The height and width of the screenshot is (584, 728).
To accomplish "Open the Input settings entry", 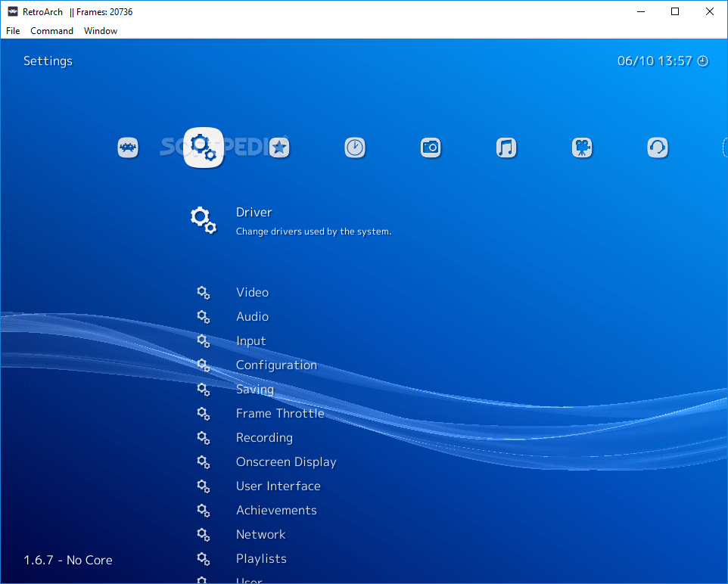I will [250, 340].
